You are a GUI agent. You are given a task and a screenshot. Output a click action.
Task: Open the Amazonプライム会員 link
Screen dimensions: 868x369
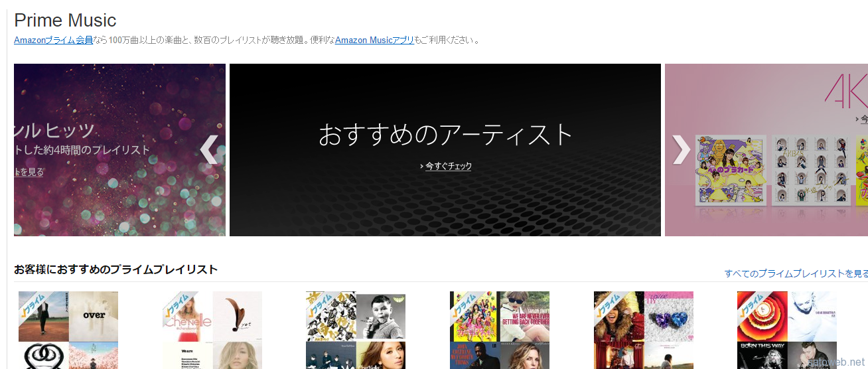coord(53,40)
